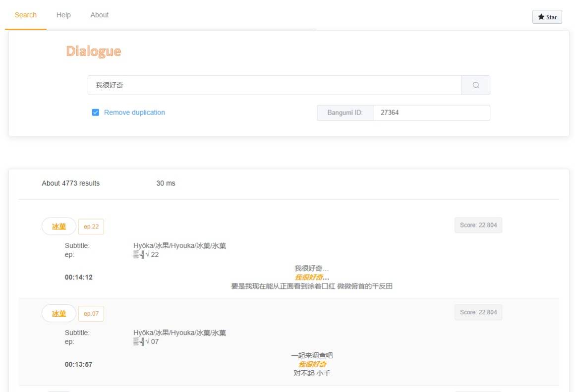575x392 pixels.
Task: Open the Help tab
Action: tap(63, 15)
